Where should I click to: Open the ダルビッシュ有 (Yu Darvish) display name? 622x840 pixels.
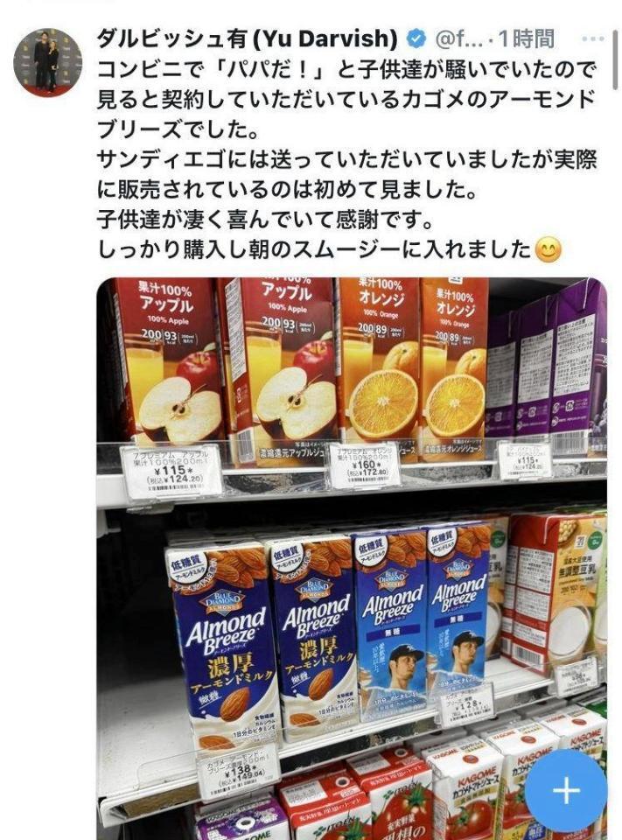tap(248, 38)
